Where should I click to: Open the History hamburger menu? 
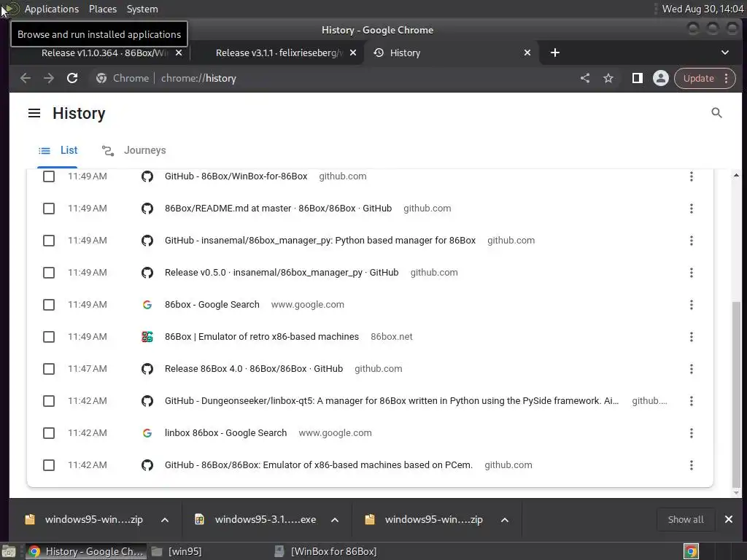[34, 113]
